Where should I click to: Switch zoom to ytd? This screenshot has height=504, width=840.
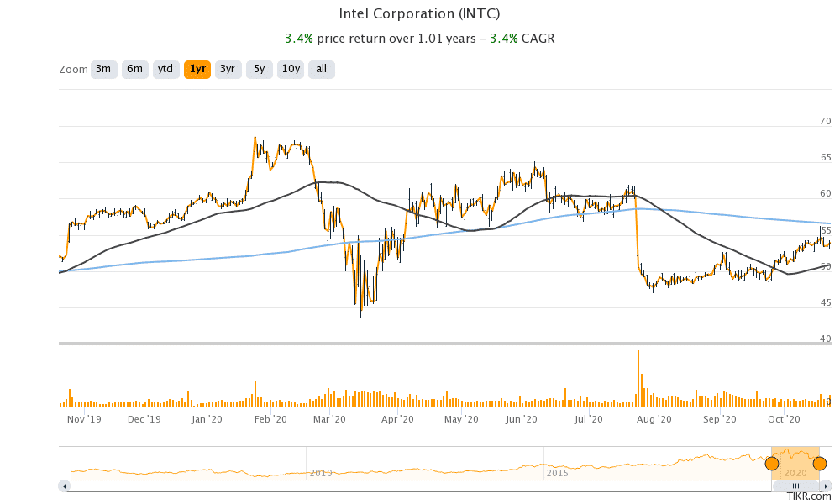(x=166, y=69)
